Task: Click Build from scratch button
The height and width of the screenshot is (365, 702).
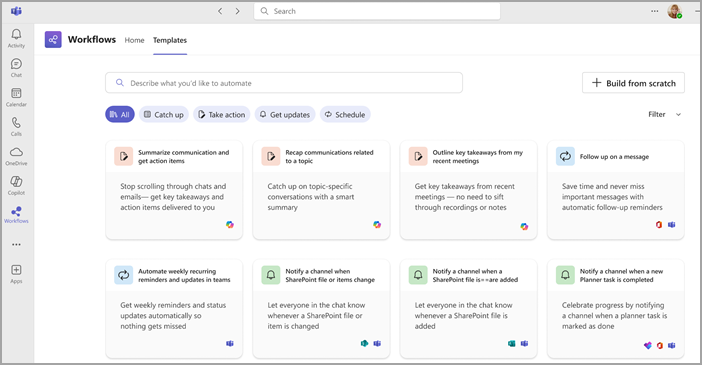Action: click(634, 83)
